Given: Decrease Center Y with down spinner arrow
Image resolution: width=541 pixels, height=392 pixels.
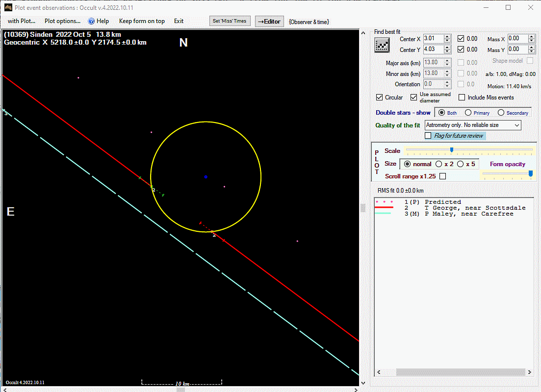Looking at the screenshot, I should point(447,51).
